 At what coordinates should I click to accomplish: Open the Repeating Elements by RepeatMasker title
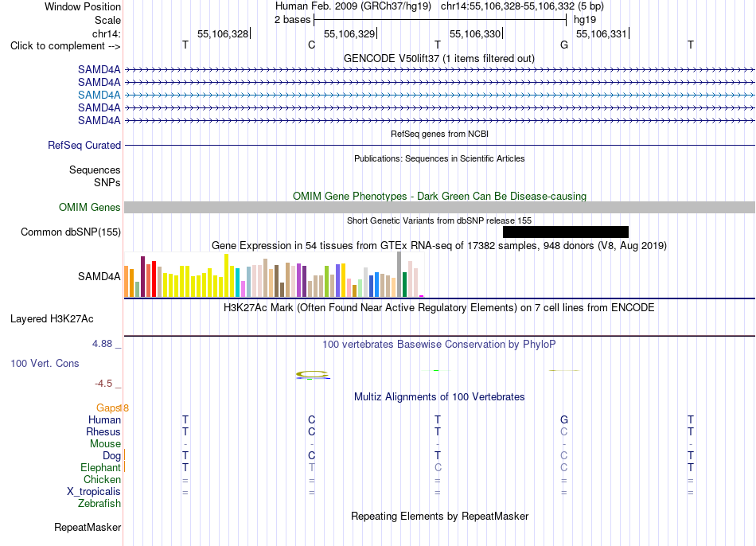point(440,516)
